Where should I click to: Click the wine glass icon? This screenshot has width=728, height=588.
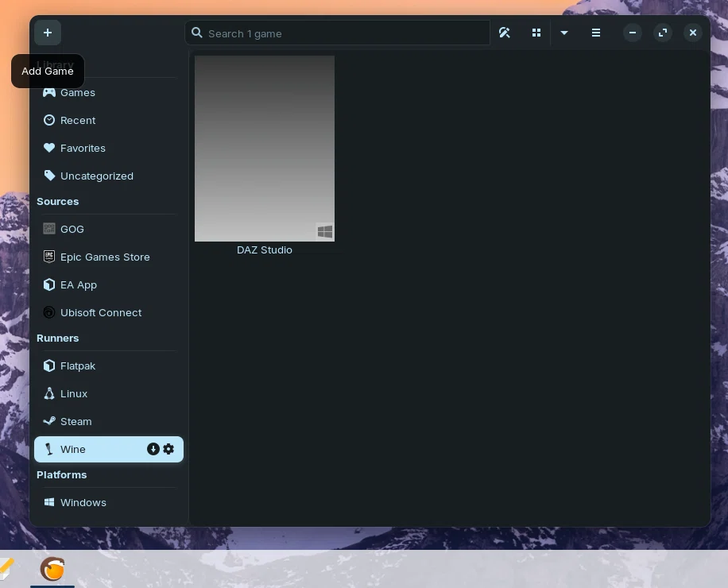tap(49, 449)
